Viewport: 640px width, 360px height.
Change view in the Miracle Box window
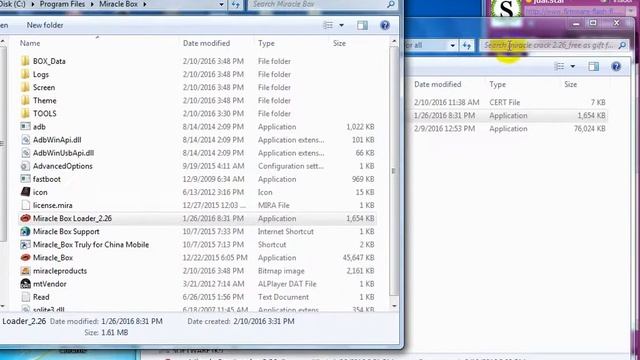[328, 25]
